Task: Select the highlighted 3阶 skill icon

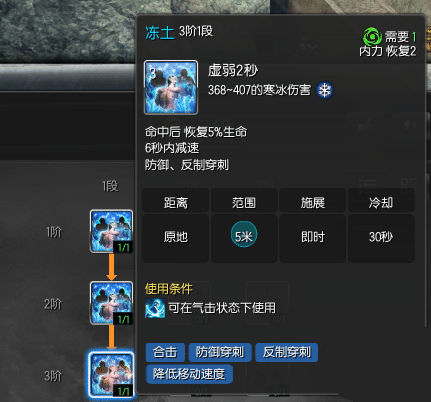Action: [x=111, y=375]
